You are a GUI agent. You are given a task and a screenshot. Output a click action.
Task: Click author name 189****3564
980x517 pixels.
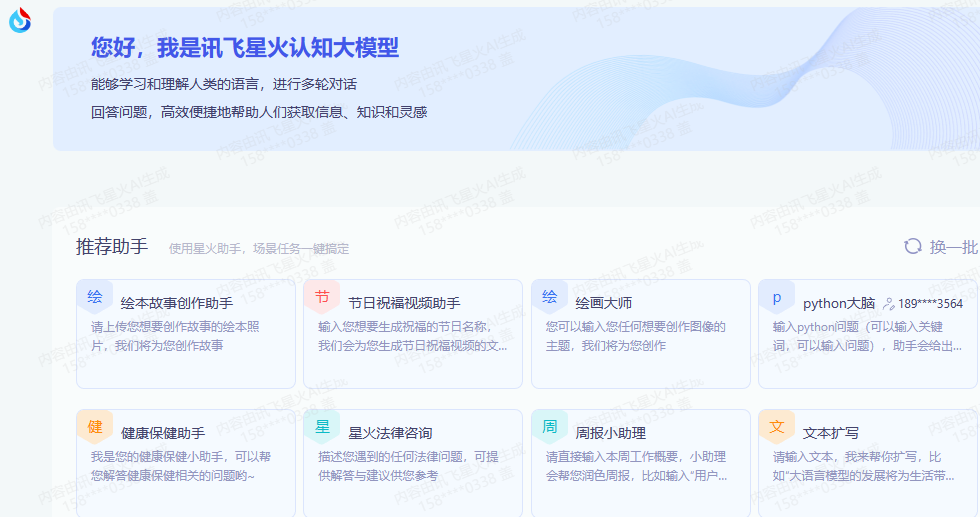tap(930, 304)
